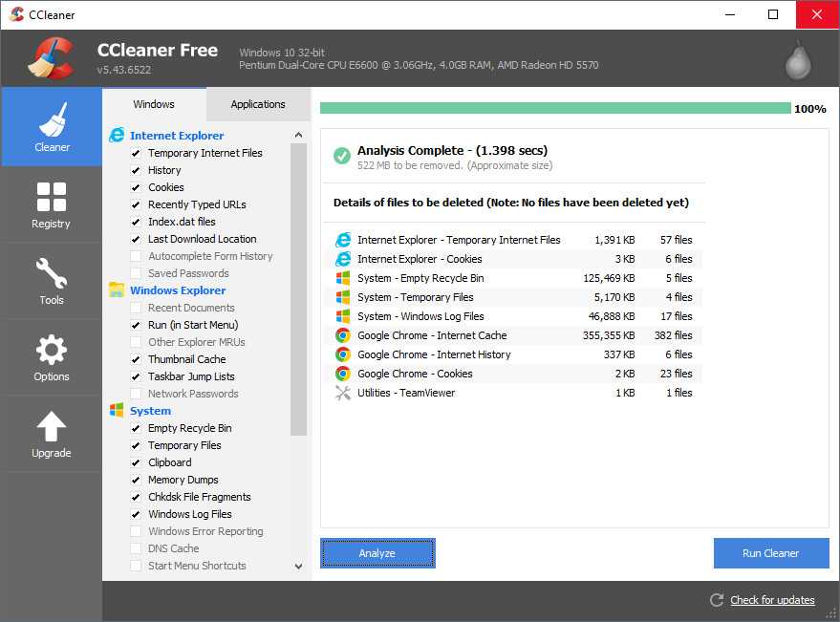Click Chrome icon beside Internet History result
Screen dimensions: 840x622
click(x=343, y=354)
